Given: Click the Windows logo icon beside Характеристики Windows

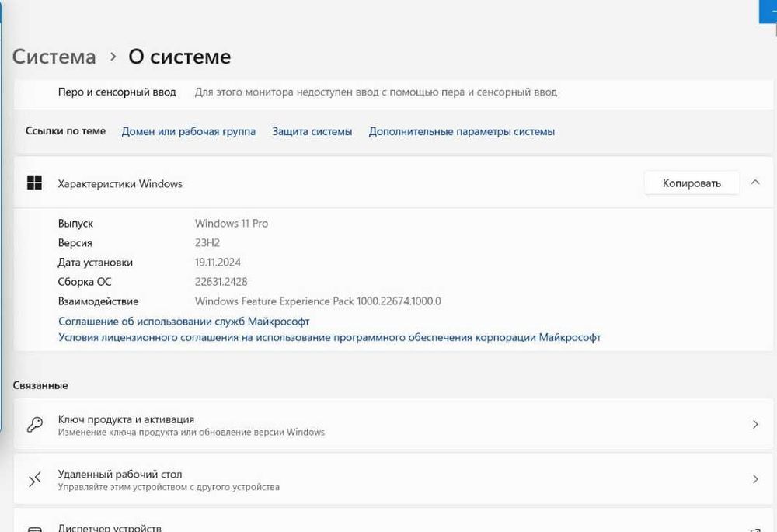Looking at the screenshot, I should click(x=34, y=183).
